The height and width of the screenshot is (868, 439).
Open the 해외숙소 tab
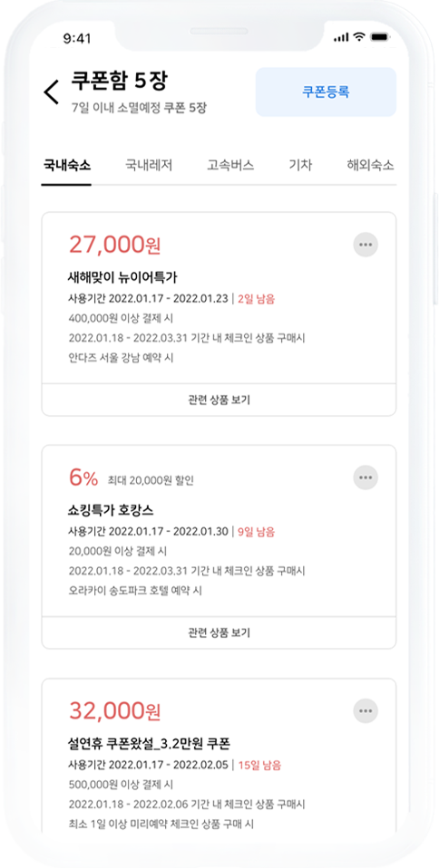pos(370,166)
